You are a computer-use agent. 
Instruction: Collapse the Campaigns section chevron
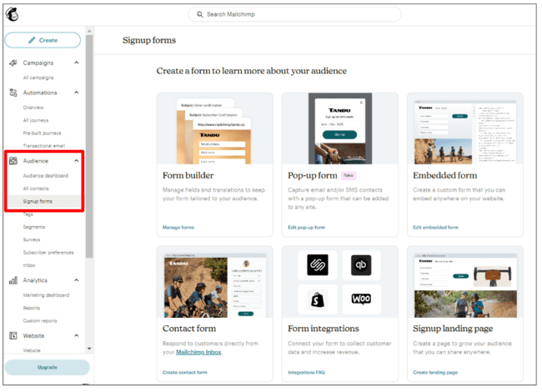[x=77, y=63]
